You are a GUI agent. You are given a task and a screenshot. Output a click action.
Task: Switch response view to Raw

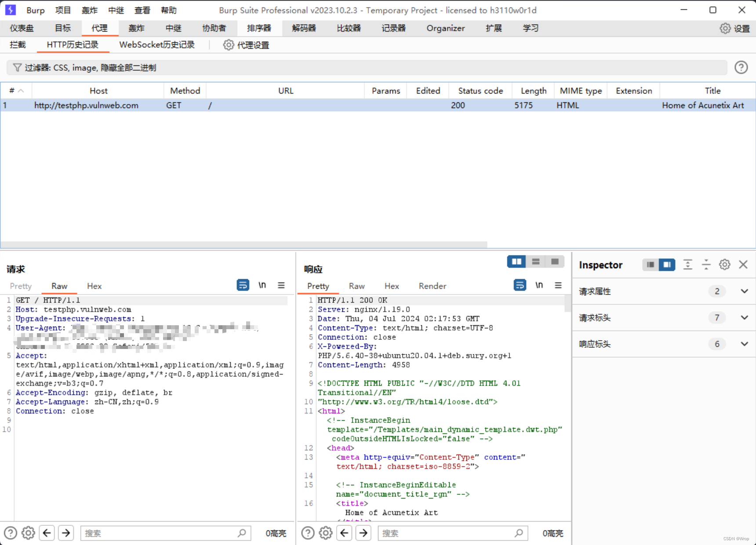tap(357, 286)
